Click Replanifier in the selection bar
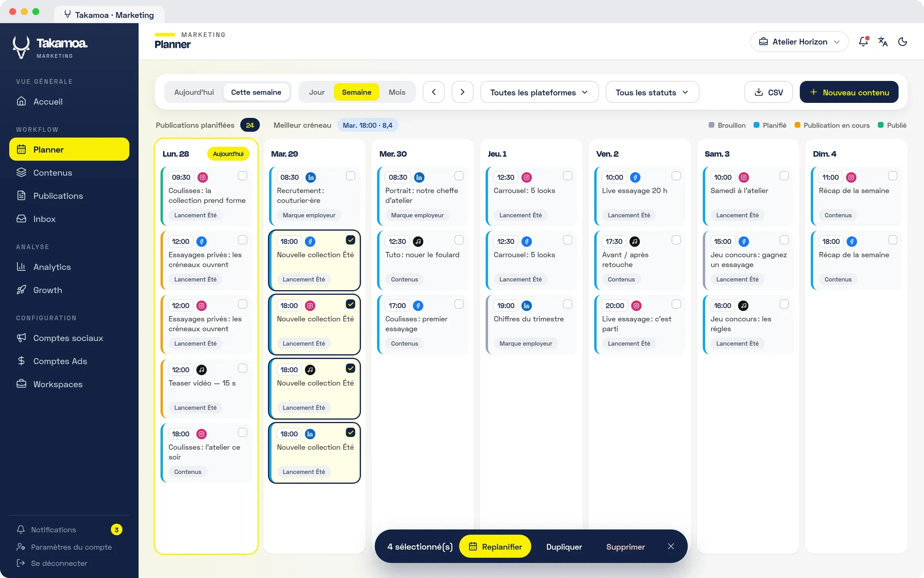 pos(495,546)
